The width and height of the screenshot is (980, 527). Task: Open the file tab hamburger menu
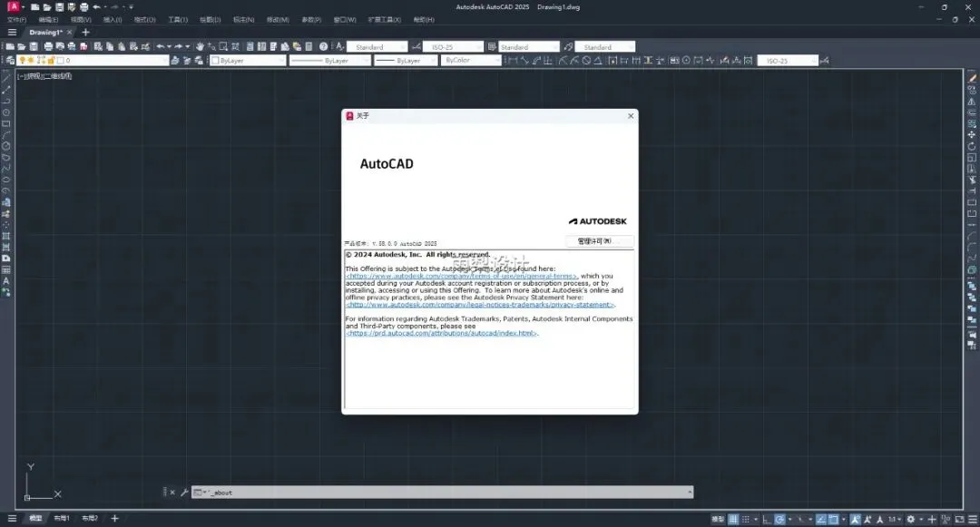point(12,33)
